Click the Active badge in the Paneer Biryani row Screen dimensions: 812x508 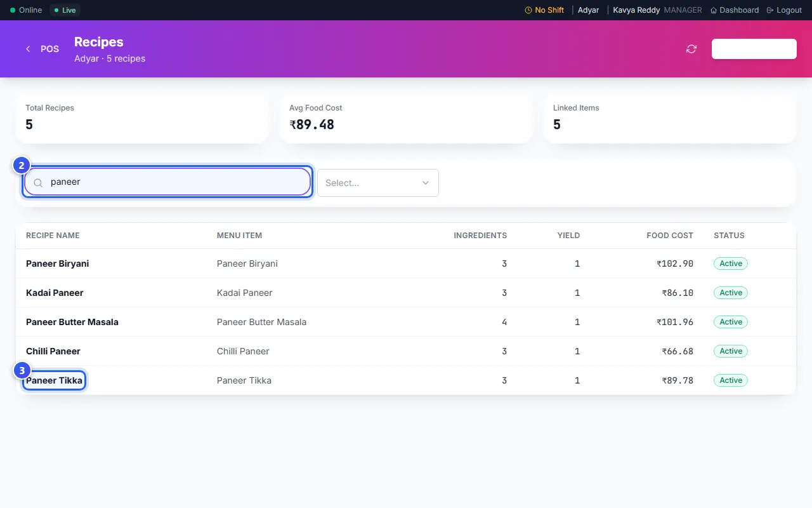click(x=731, y=264)
